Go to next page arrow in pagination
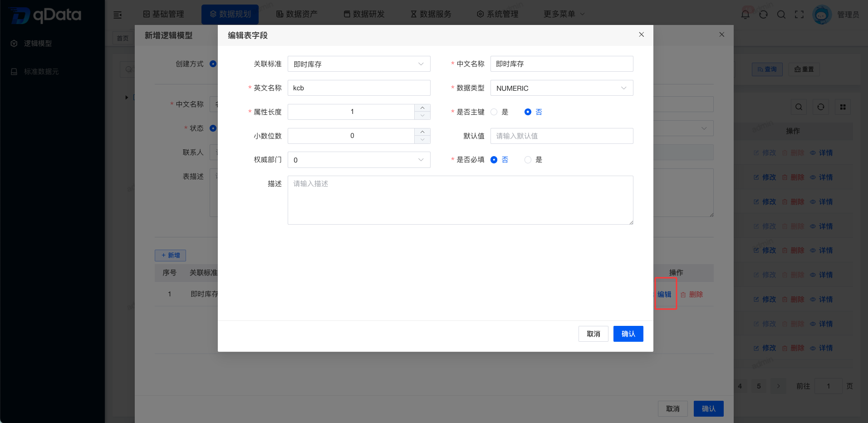The width and height of the screenshot is (868, 423). point(779,386)
